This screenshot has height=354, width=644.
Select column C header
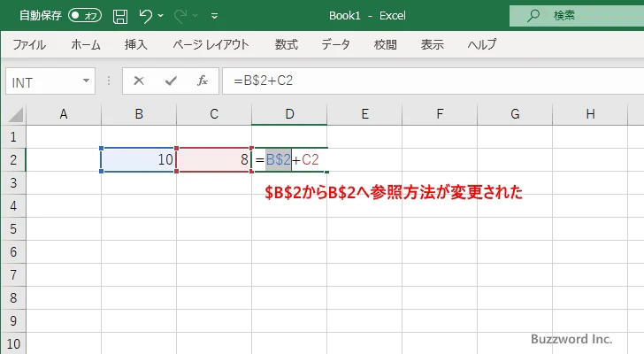(214, 114)
